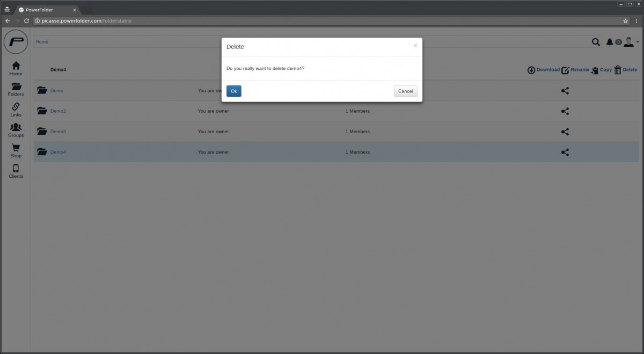Cancel the delete dialog
Viewport: 644px width, 354px height.
pyautogui.click(x=405, y=91)
